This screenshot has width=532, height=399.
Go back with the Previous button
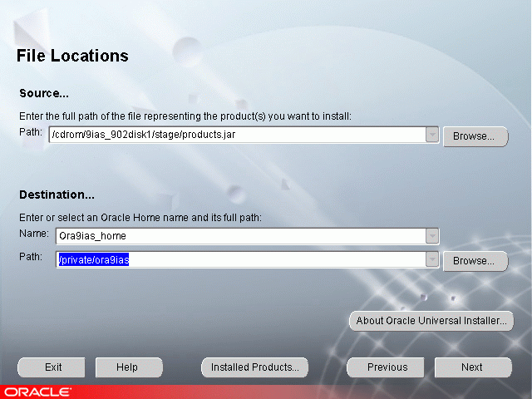[x=386, y=367]
